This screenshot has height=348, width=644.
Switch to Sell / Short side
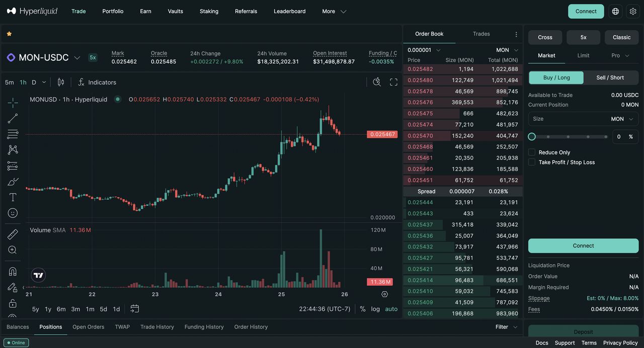610,77
